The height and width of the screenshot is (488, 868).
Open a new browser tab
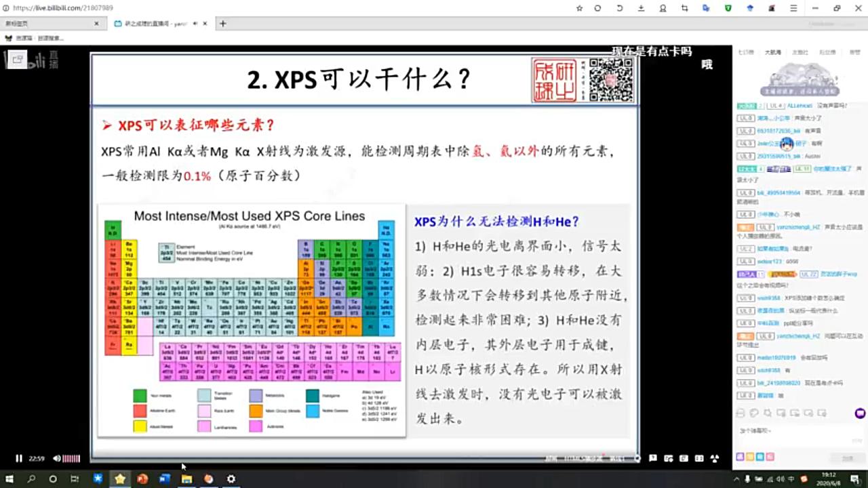(222, 23)
